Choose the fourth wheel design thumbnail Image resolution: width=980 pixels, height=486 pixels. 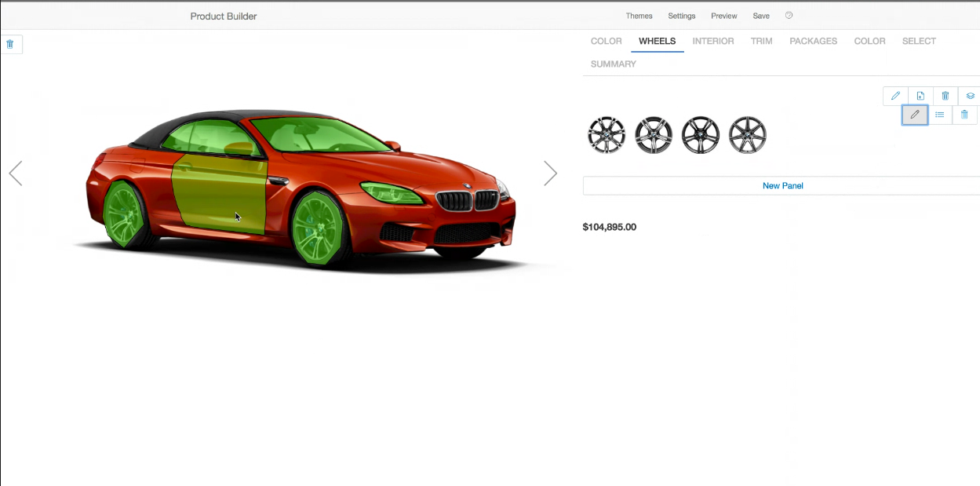(x=747, y=135)
